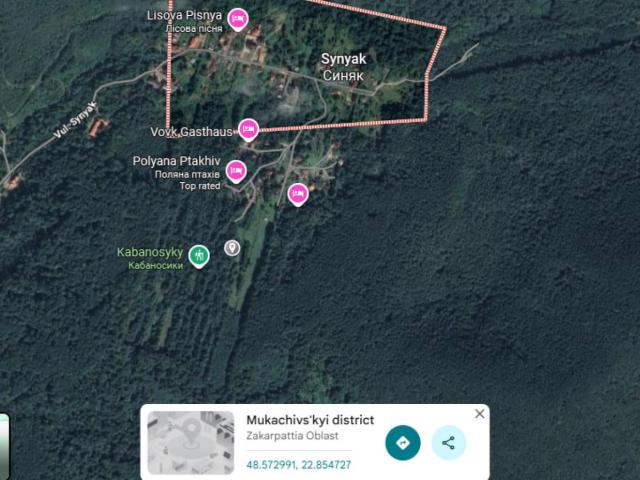This screenshot has width=640, height=480.
Task: Select the Vovk Gasthaus lodging marker
Action: [248, 130]
